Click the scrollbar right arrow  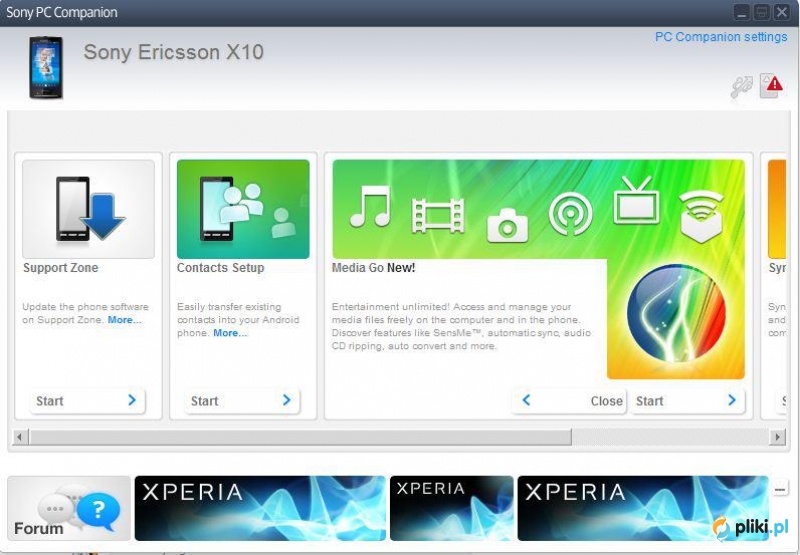(778, 437)
